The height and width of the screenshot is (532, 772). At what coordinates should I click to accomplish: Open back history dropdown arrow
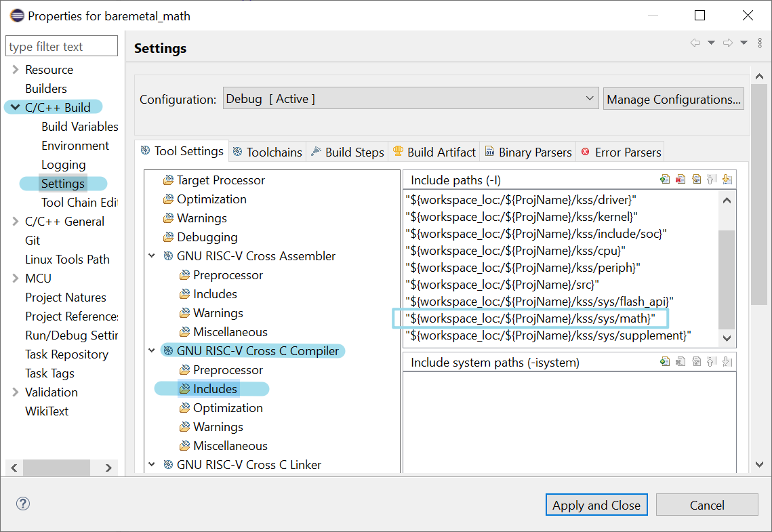tap(712, 43)
